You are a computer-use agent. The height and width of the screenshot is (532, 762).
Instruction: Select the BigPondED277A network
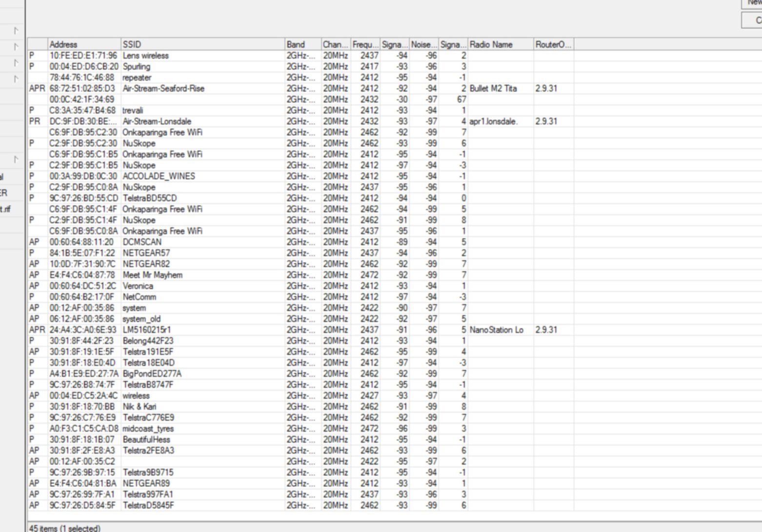click(152, 374)
